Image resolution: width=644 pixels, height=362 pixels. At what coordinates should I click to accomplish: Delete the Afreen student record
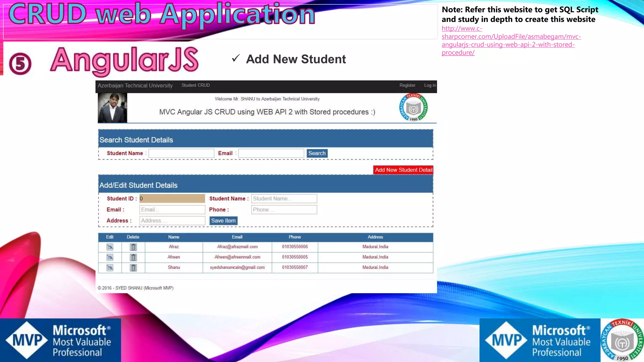[133, 257]
